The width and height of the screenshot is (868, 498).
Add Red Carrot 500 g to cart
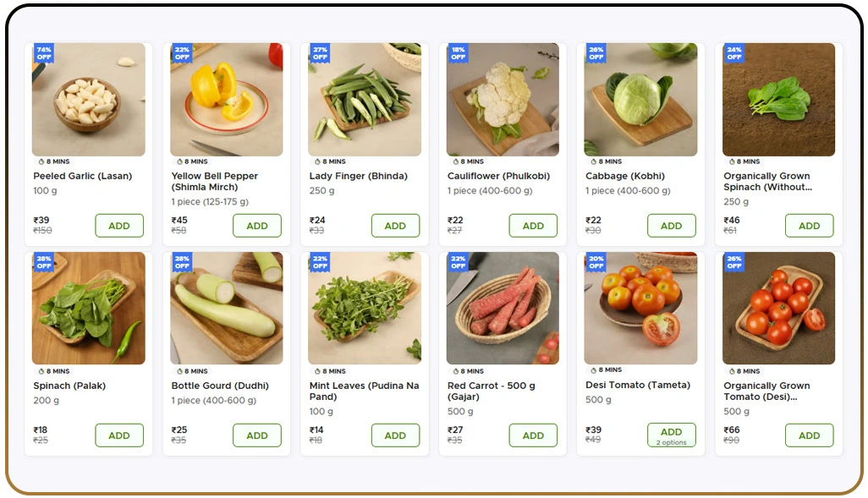coord(533,435)
